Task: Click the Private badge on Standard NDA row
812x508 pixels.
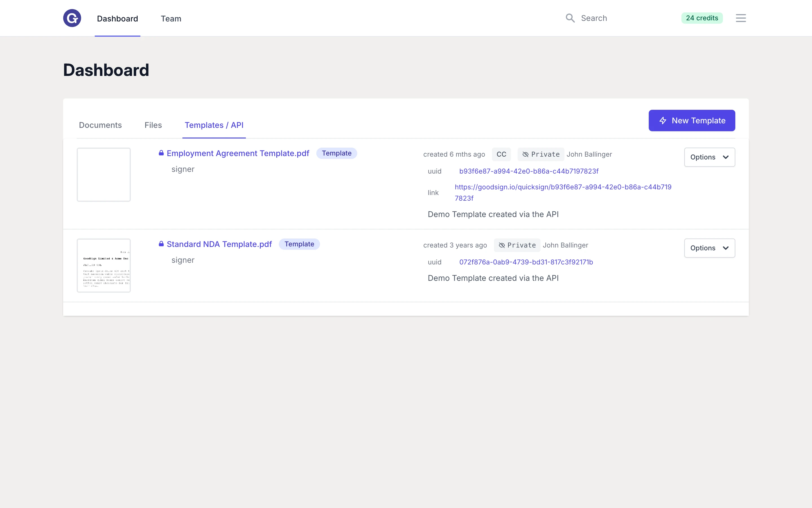Action: click(517, 245)
